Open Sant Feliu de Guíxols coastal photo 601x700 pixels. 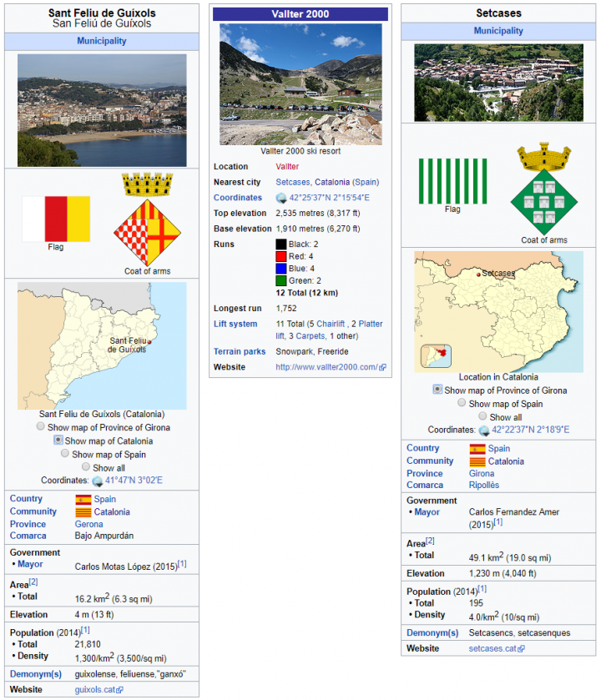(x=102, y=110)
